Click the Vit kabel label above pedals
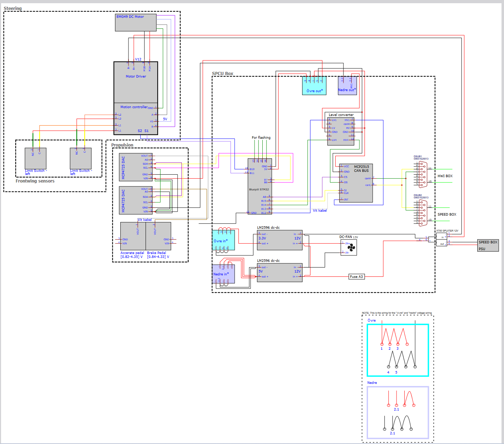This screenshot has width=504, height=444. 145,220
